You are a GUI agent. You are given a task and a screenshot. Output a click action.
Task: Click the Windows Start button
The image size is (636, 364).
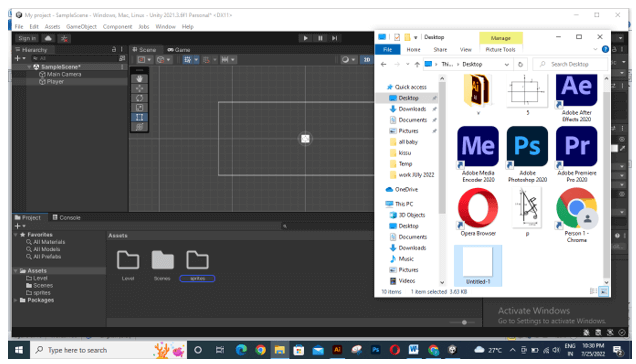click(x=19, y=350)
